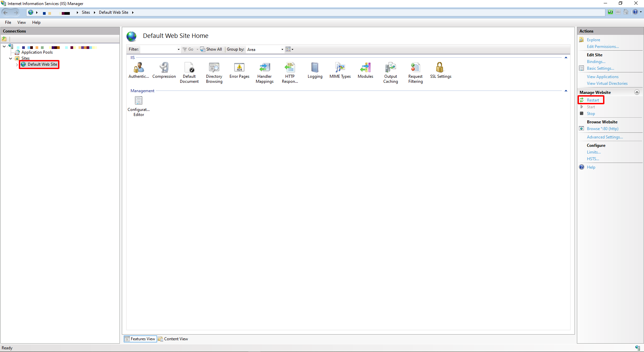Collapse the Manage Website actions group
Image resolution: width=644 pixels, height=352 pixels.
click(x=637, y=92)
